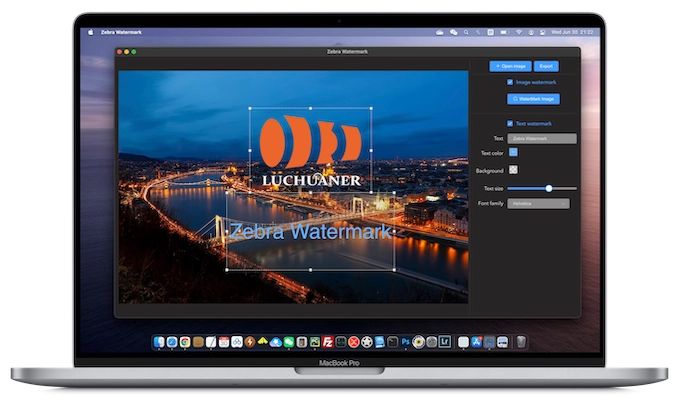Open the Text color swatch
Image resolution: width=680 pixels, height=401 pixels.
click(513, 153)
